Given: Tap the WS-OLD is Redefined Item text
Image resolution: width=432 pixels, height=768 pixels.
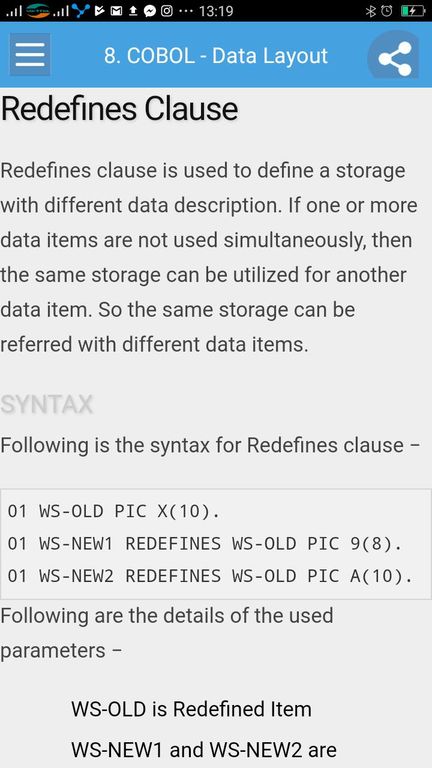Looking at the screenshot, I should (191, 709).
